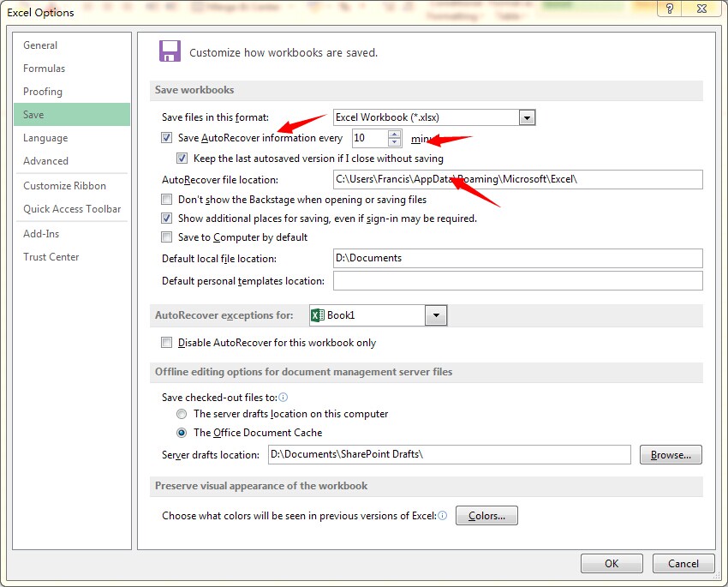The width and height of the screenshot is (728, 587).
Task: Click the AutoRecover minutes number field
Action: [370, 138]
